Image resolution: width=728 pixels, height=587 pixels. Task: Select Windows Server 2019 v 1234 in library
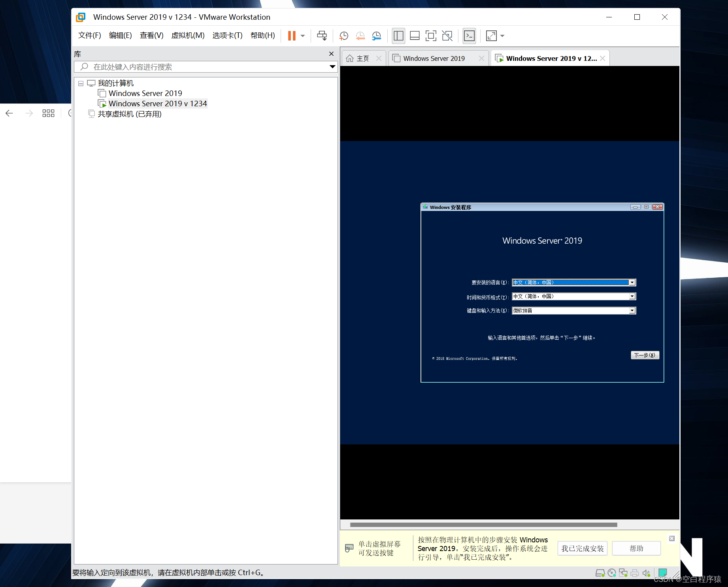[158, 104]
